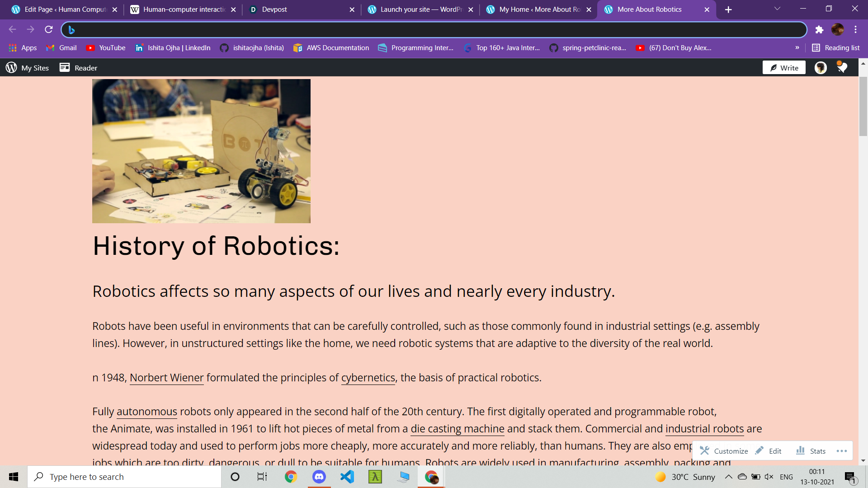Click the browser address bar

434,30
